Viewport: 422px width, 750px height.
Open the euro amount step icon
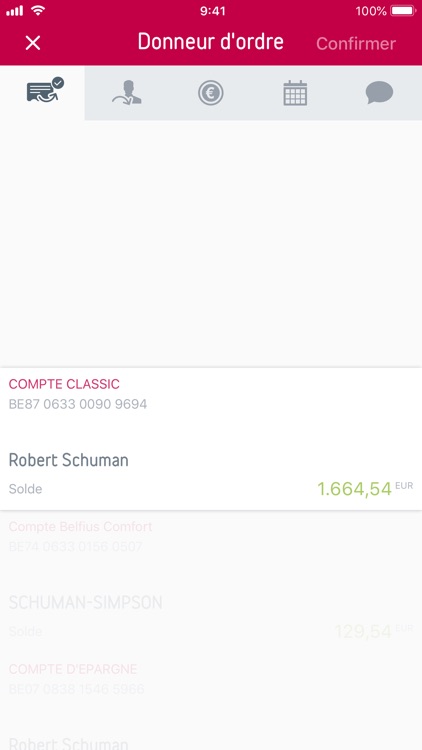(211, 93)
